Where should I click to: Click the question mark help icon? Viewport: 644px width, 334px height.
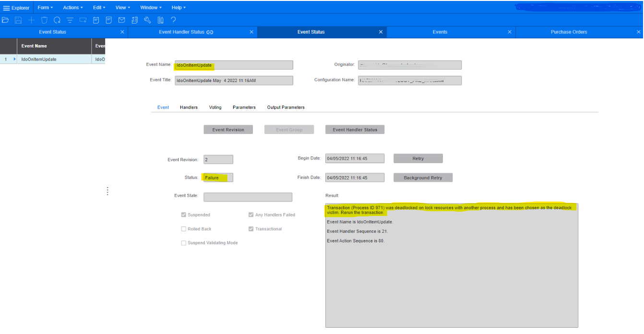point(173,20)
